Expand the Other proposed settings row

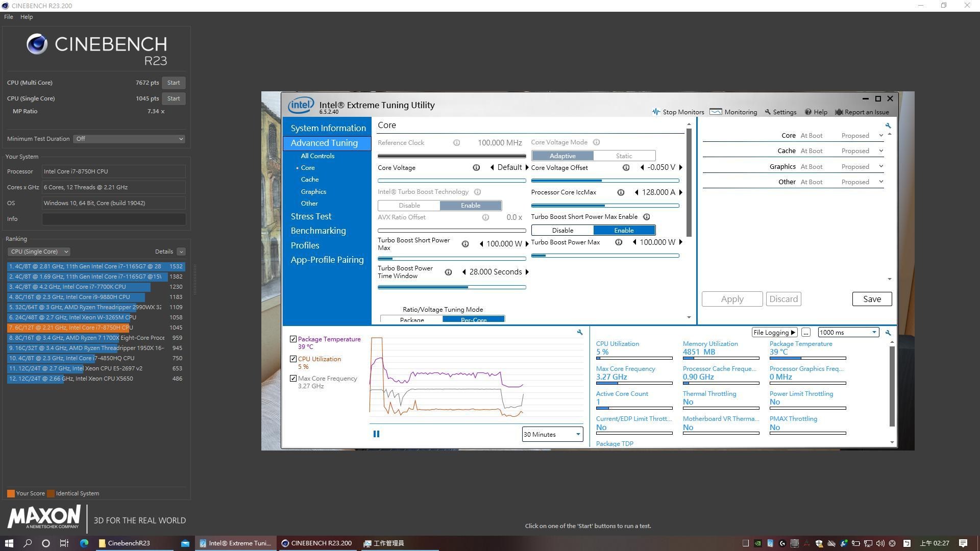[881, 182]
